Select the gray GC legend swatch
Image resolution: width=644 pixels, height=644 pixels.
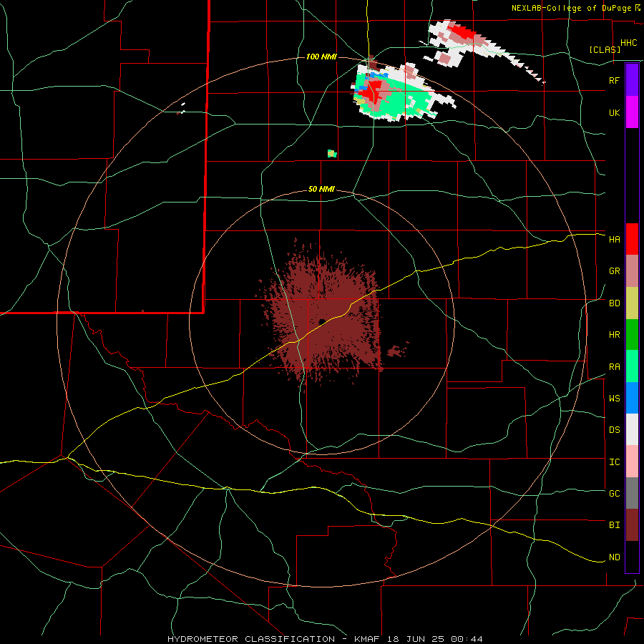632,493
